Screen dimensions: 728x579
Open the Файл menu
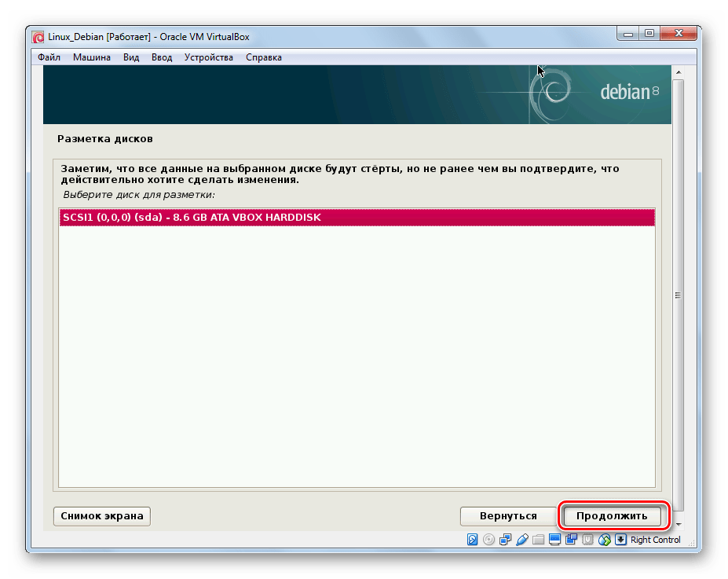click(49, 57)
